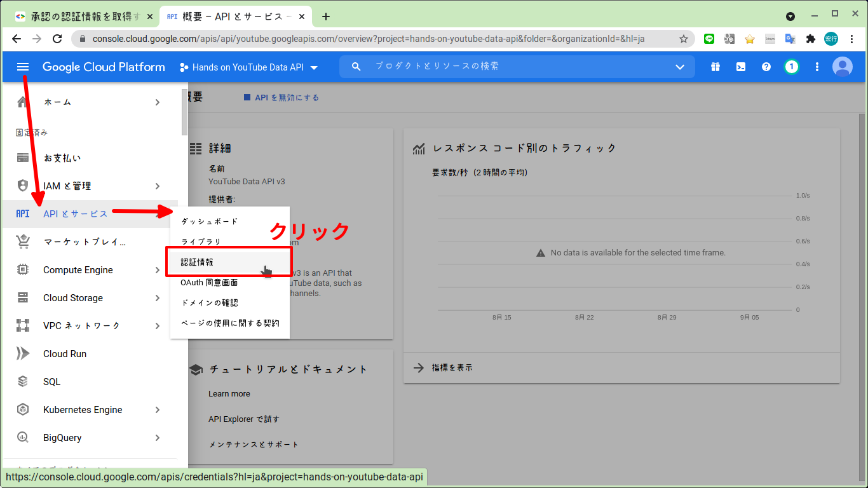Open the Google Translate extension icon
The height and width of the screenshot is (488, 868).
pyautogui.click(x=790, y=39)
